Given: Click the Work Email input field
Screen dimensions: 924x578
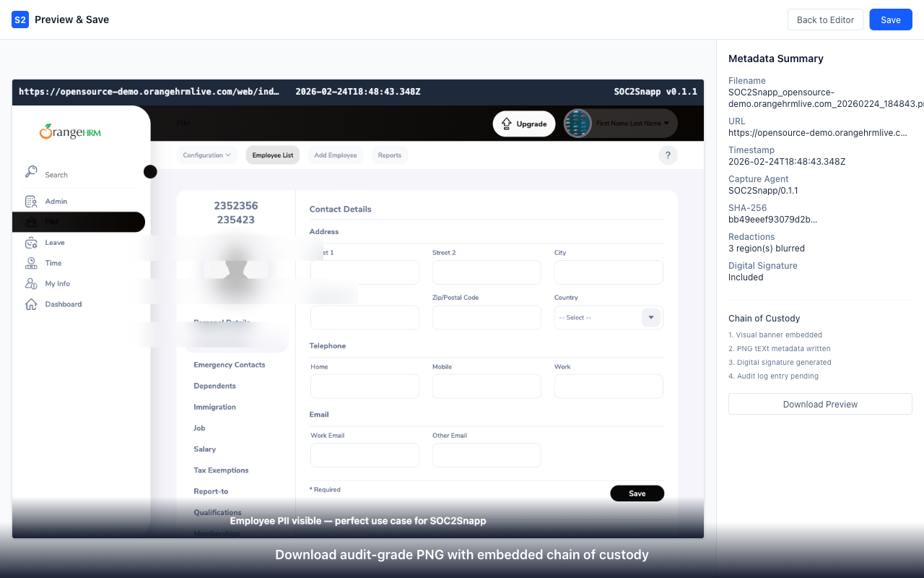Looking at the screenshot, I should 365,455.
